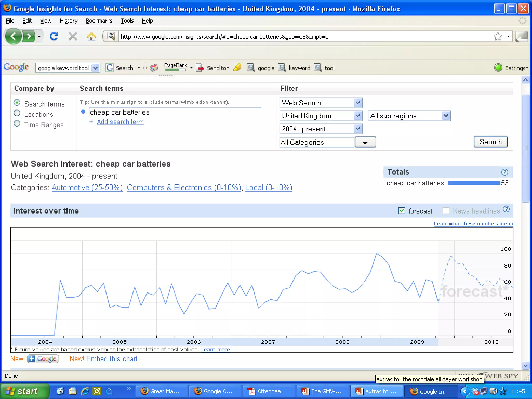Expand the All Categories dropdown arrow

365,142
